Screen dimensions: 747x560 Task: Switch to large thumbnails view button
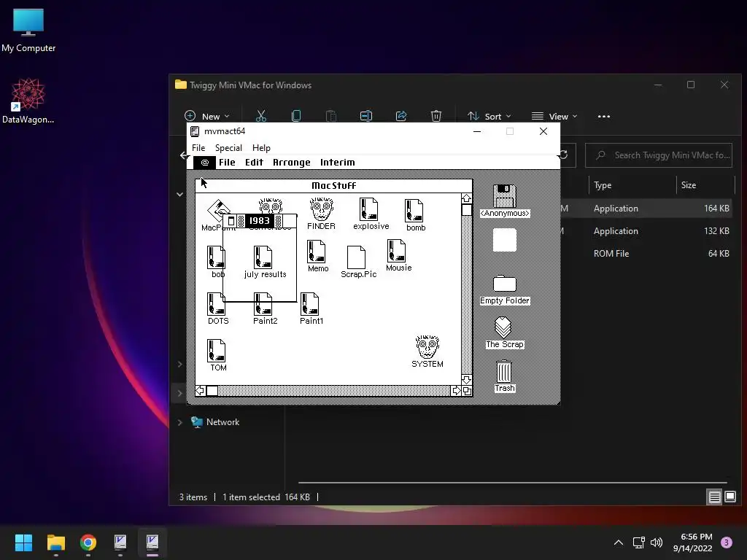tap(729, 497)
